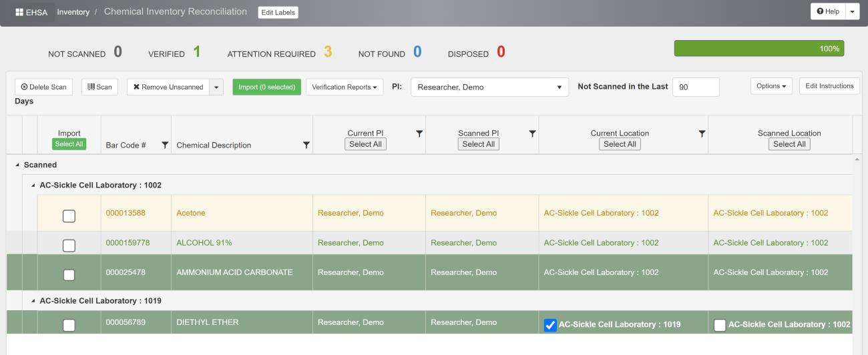This screenshot has height=355, width=868.
Task: Open the Options menu
Action: tap(774, 86)
